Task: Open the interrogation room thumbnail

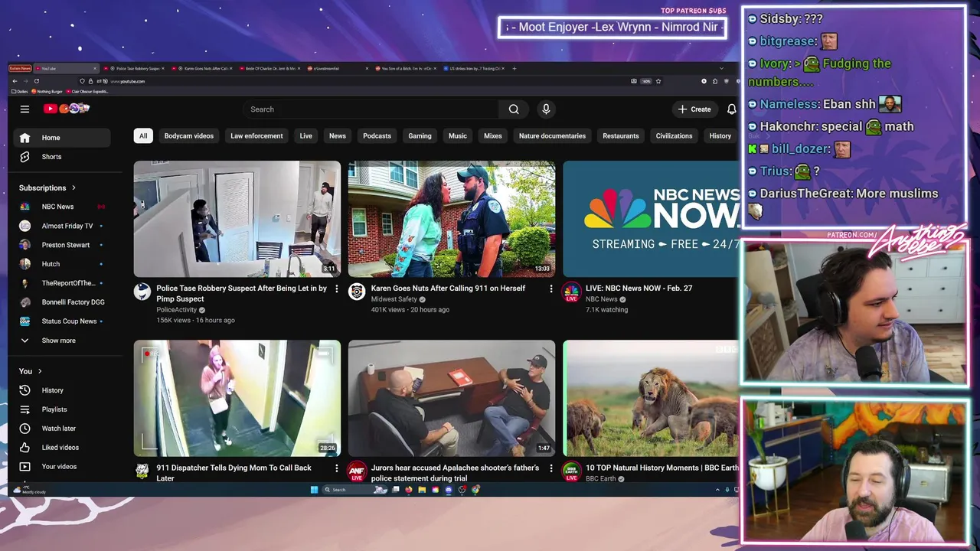Action: tap(452, 399)
